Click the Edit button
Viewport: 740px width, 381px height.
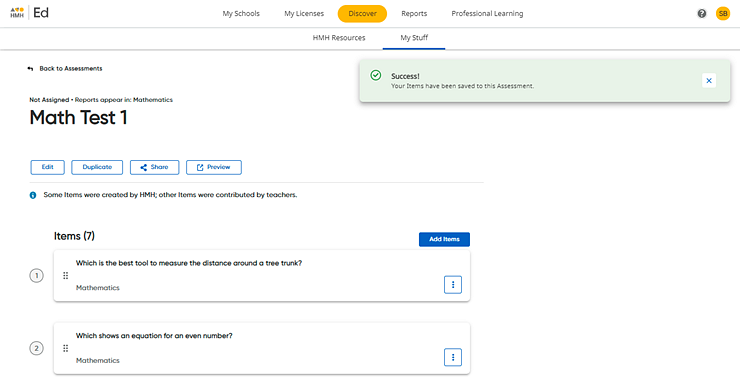47,167
